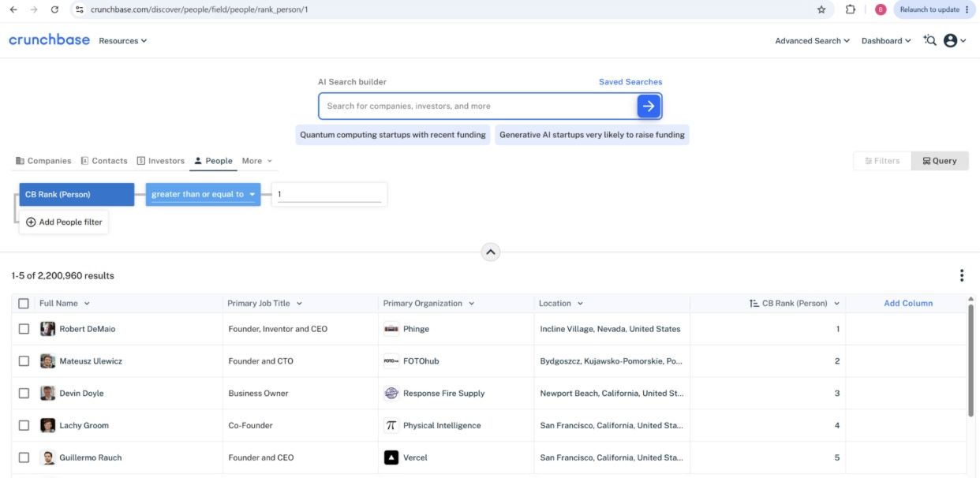Viewport: 980px width, 478px height.
Task: Submit AI search with arrow button
Action: pos(649,106)
